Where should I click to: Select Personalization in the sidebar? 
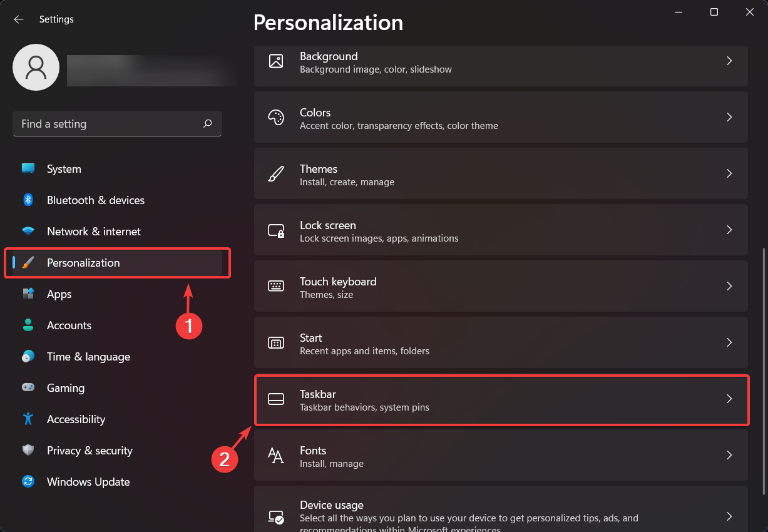click(x=83, y=263)
